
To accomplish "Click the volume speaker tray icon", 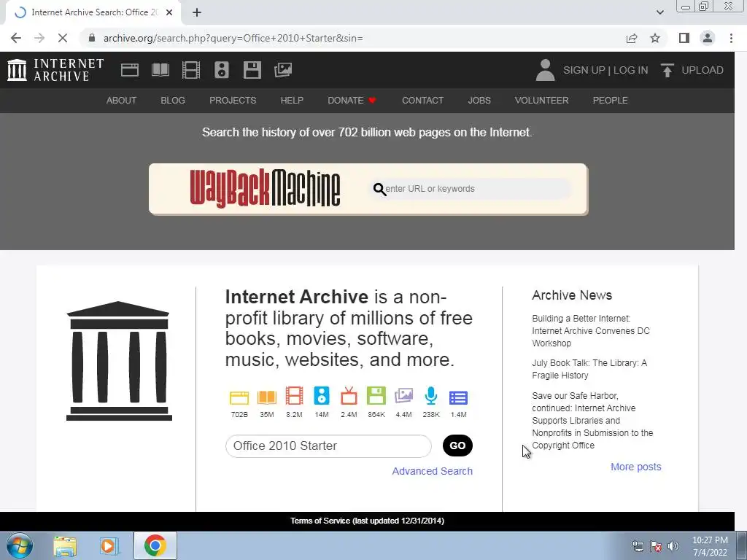I will coord(673,546).
